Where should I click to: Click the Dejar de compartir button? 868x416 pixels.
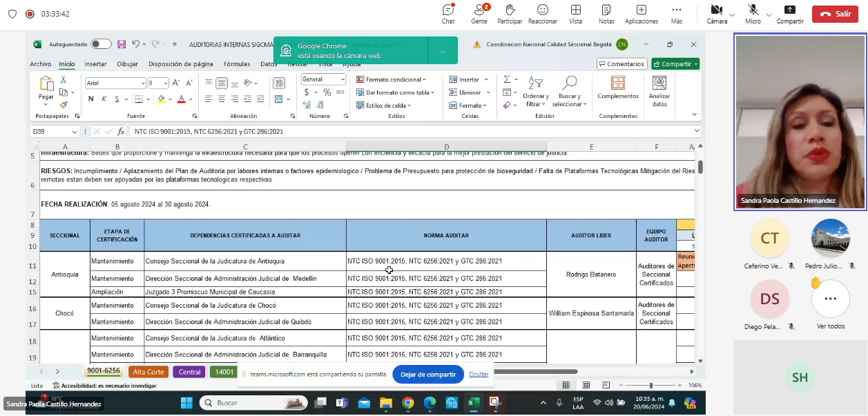pos(428,375)
